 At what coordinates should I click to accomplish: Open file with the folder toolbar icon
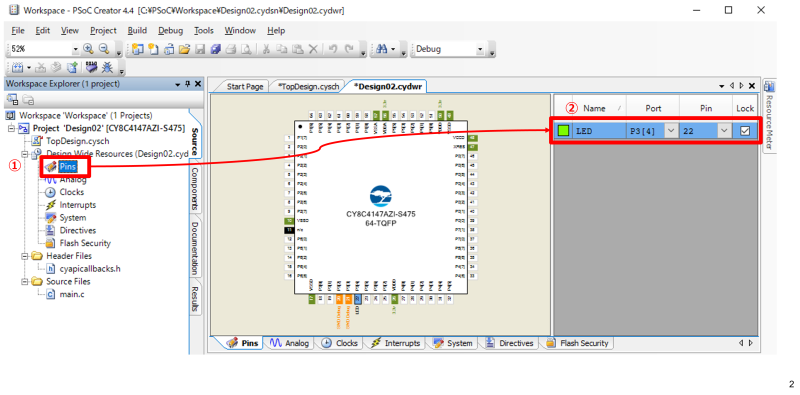coord(184,50)
